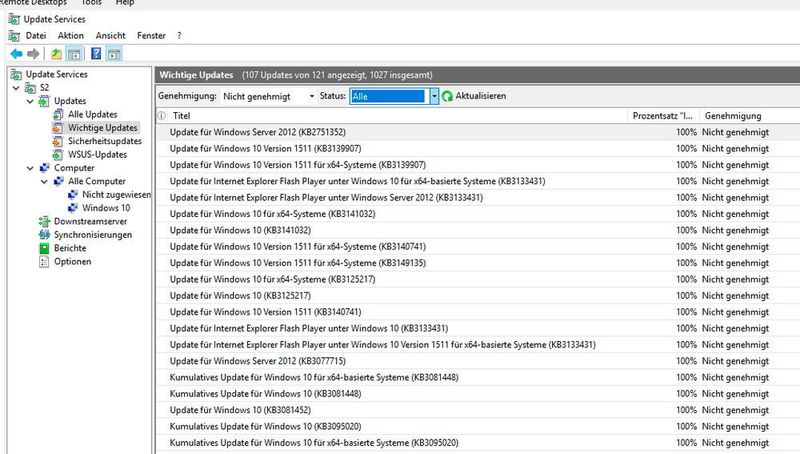
Task: Select the Computer tree node
Action: 74,168
